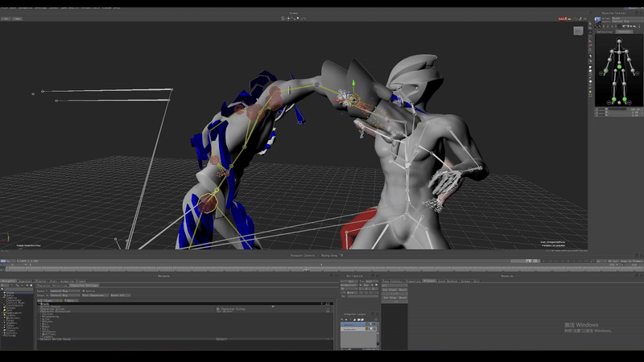Image resolution: width=644 pixels, height=362 pixels.
Task: Expand Stiffness group in character property list
Action: (x=41, y=331)
